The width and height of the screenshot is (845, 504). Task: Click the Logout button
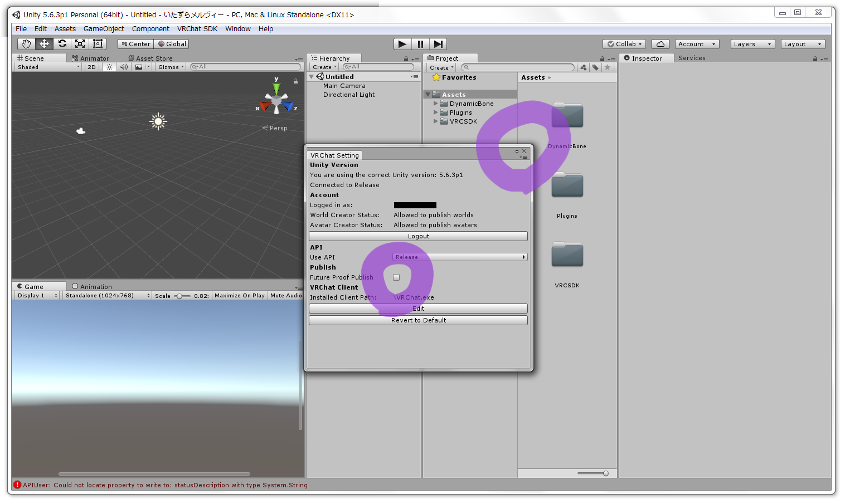418,236
